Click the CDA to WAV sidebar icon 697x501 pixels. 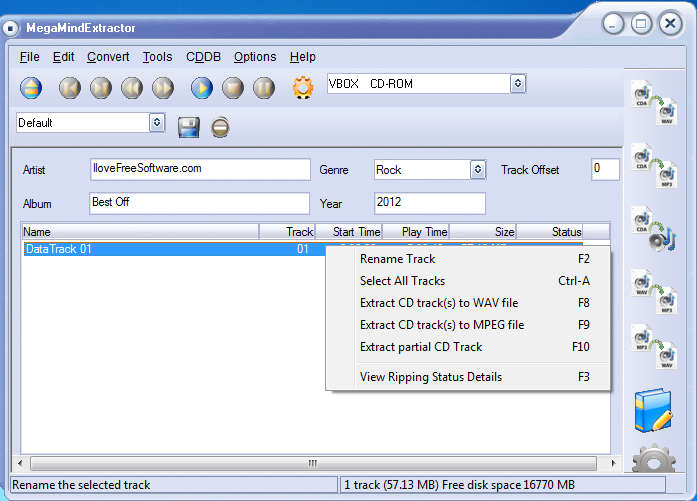click(x=654, y=103)
